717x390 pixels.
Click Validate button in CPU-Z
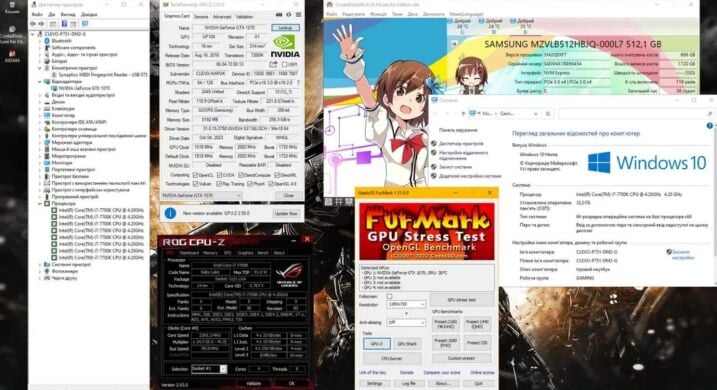(254, 384)
